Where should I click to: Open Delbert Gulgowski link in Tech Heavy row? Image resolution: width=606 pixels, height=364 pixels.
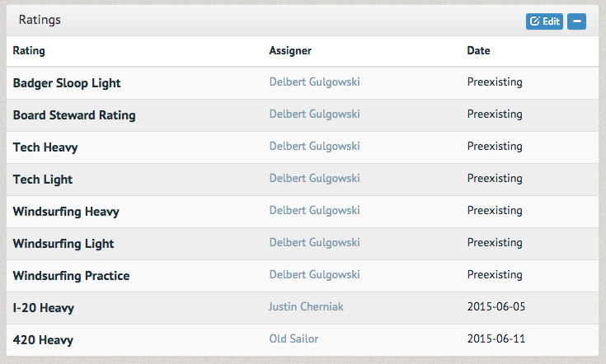coord(315,146)
